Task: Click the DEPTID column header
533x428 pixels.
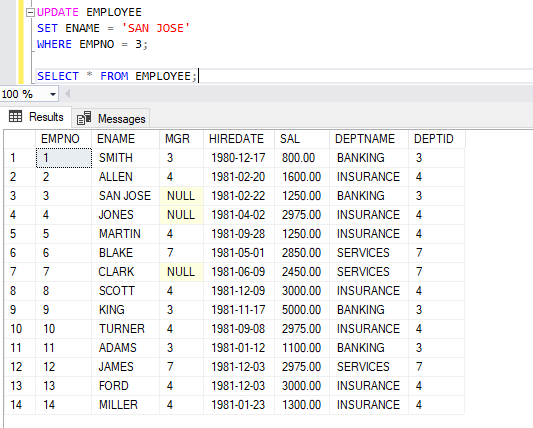Action: point(436,139)
